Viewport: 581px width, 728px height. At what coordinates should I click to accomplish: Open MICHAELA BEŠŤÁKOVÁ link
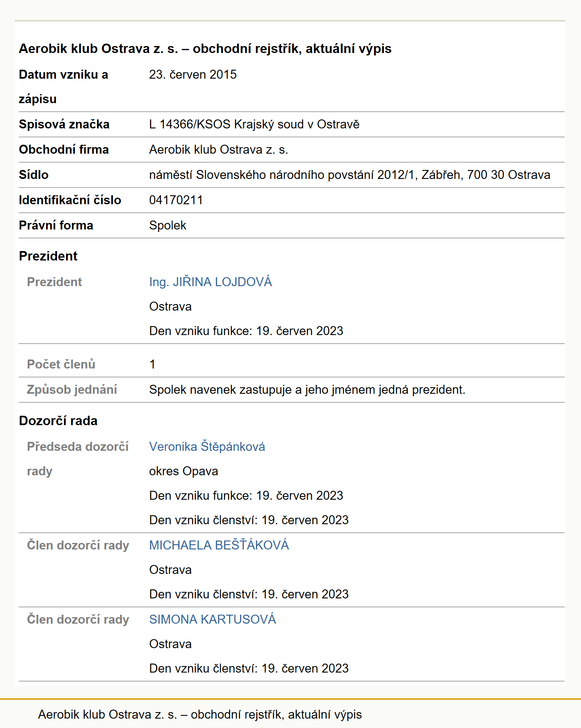pyautogui.click(x=219, y=545)
